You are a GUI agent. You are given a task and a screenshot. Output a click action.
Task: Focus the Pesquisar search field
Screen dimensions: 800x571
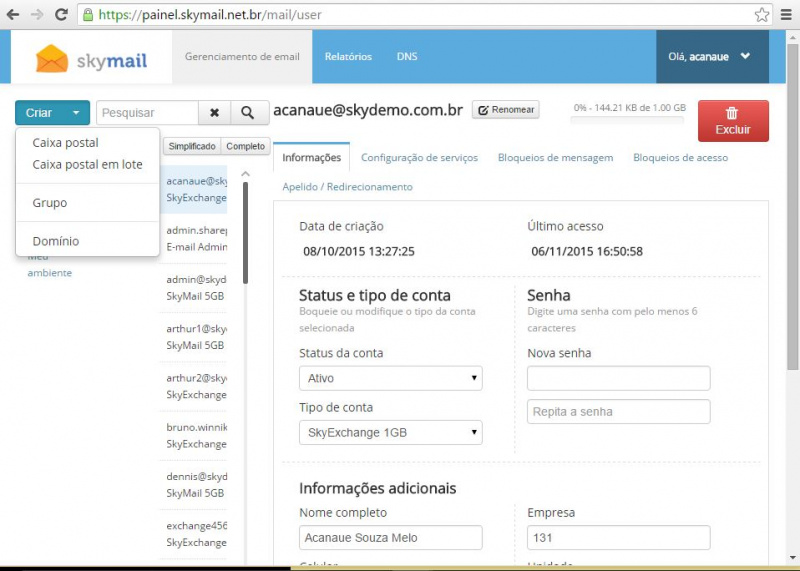tap(147, 113)
